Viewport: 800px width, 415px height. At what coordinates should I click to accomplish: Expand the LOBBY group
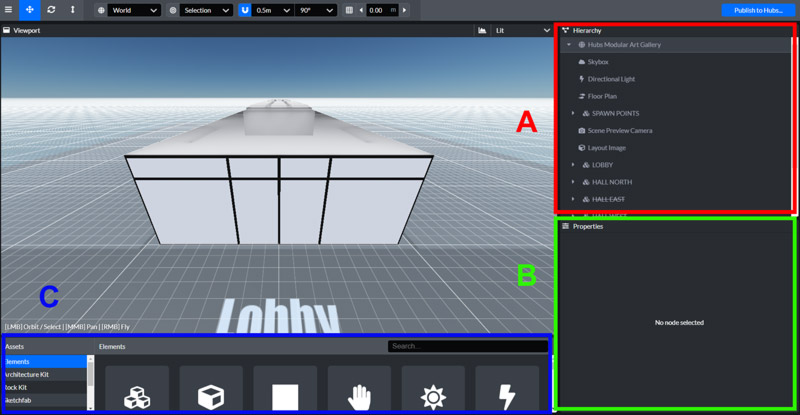[x=573, y=165]
